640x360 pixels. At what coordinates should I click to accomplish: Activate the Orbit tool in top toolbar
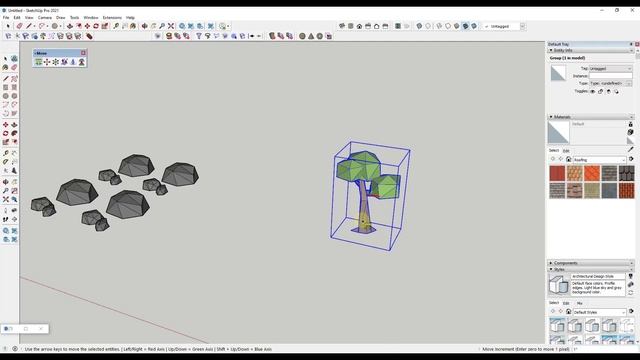pos(144,26)
